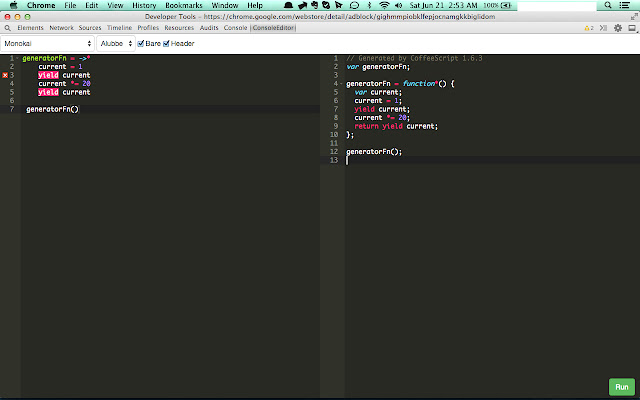Toggle the console drawer icon
The image size is (640, 400).
tap(603, 28)
